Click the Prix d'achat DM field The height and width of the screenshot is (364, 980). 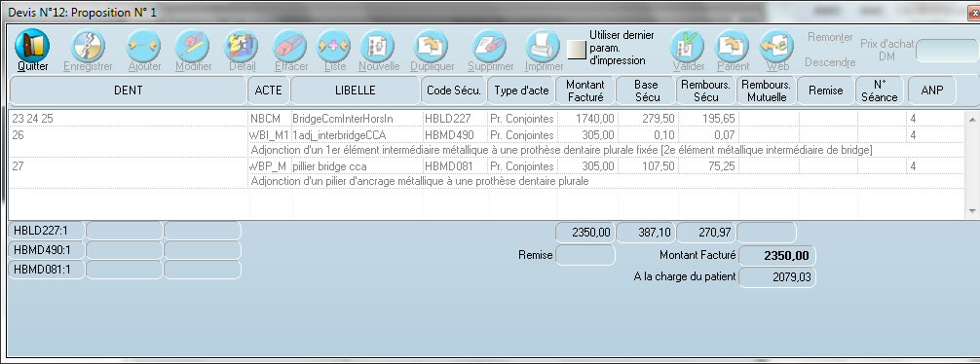[948, 50]
